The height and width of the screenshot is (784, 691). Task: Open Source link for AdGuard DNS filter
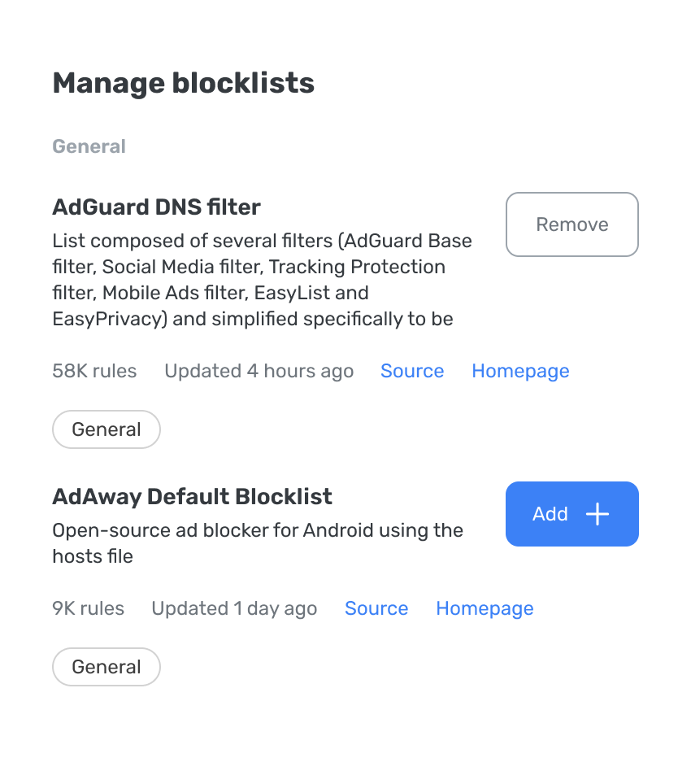[412, 371]
